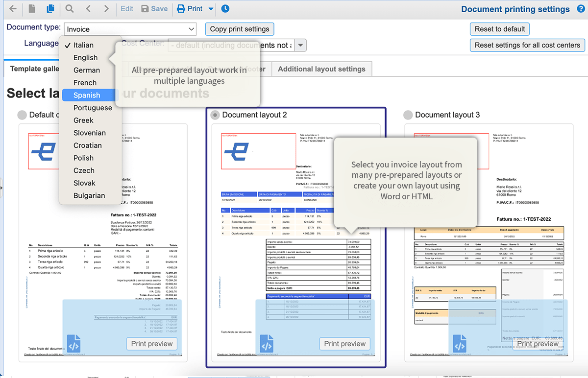Go to the previous record chevron
588x378 pixels.
tap(88, 9)
